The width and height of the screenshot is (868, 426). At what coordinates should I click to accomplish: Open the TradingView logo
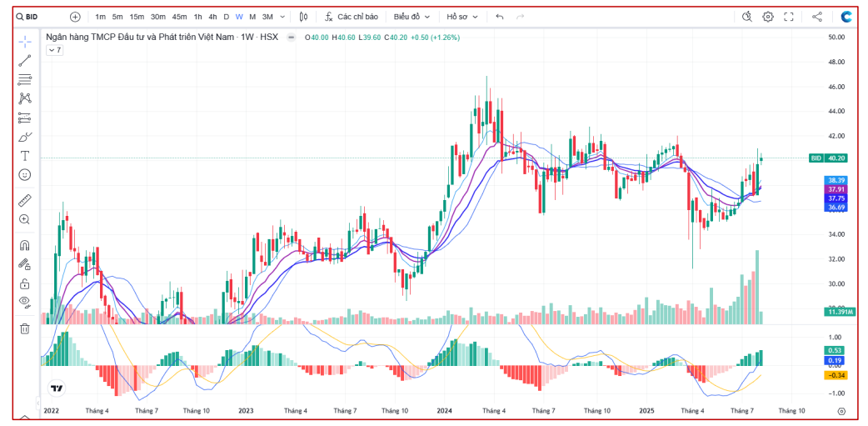click(x=56, y=388)
